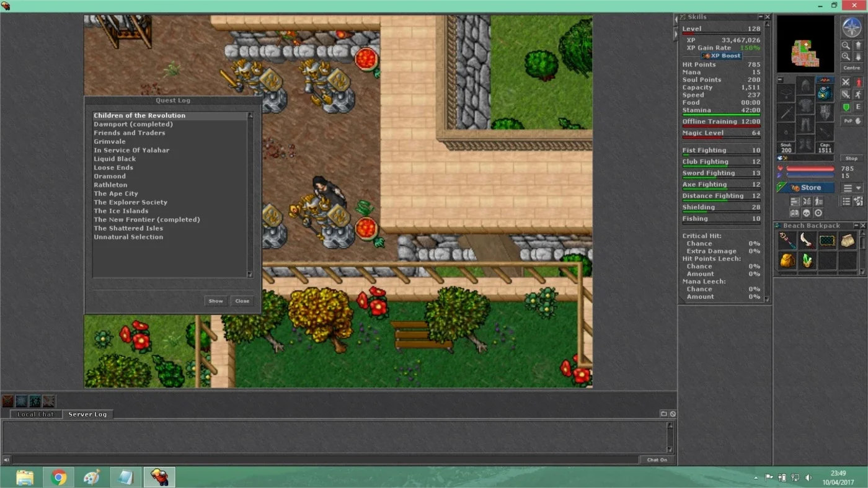Image resolution: width=868 pixels, height=488 pixels.
Task: Click the red hit points bar
Action: (810, 168)
